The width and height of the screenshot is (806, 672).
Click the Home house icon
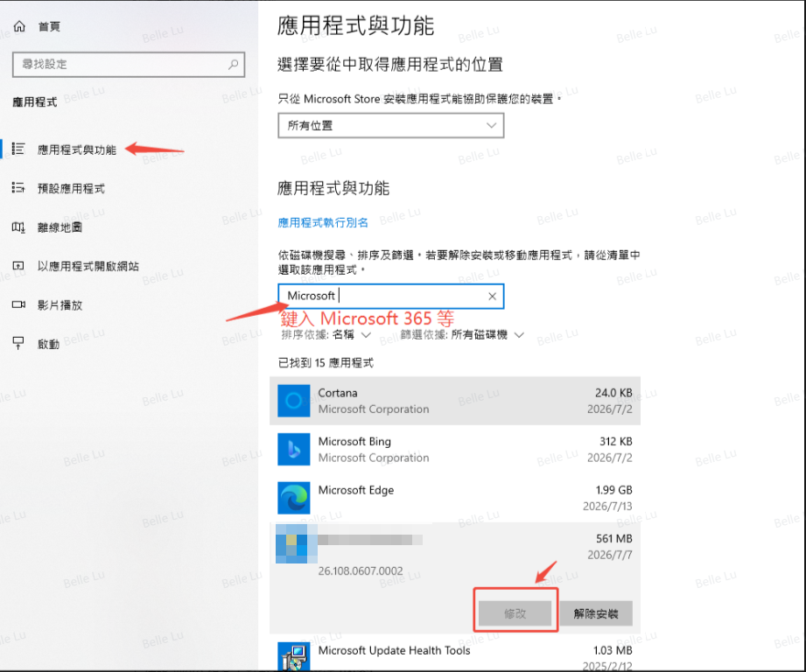[19, 26]
